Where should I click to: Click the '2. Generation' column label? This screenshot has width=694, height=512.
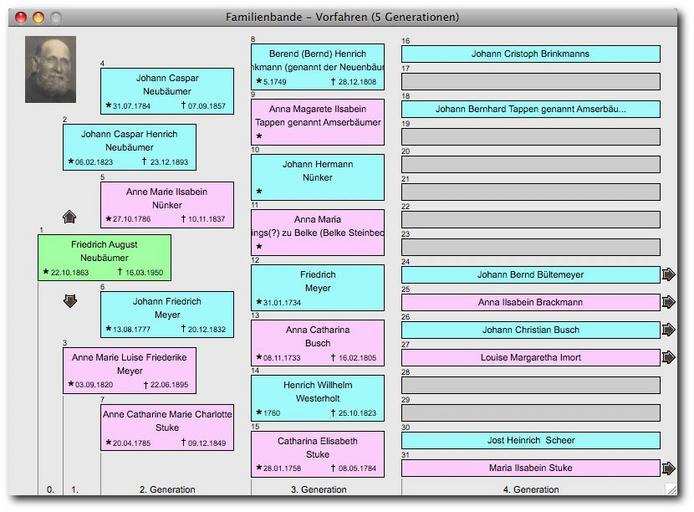click(167, 489)
